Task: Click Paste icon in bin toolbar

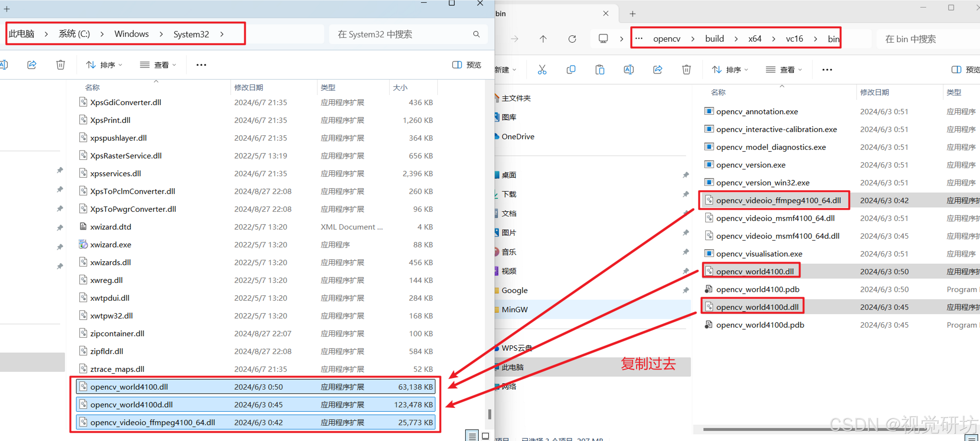Action: click(x=600, y=70)
